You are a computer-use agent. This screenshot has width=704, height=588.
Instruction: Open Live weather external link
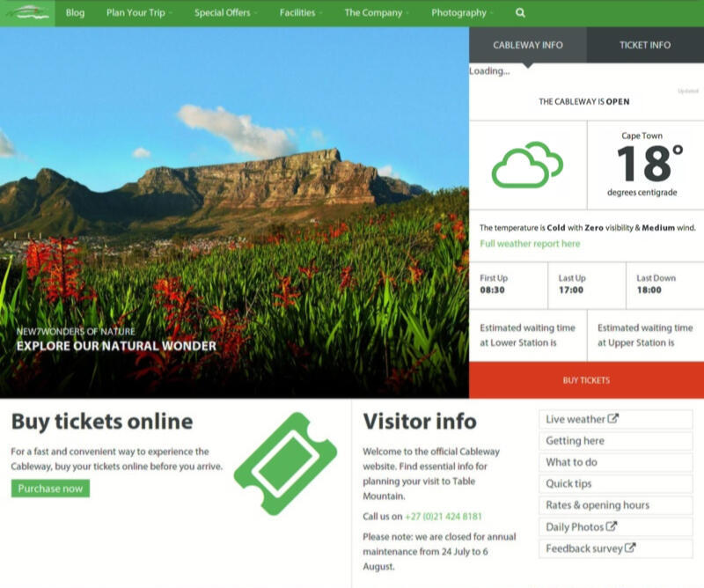click(582, 420)
